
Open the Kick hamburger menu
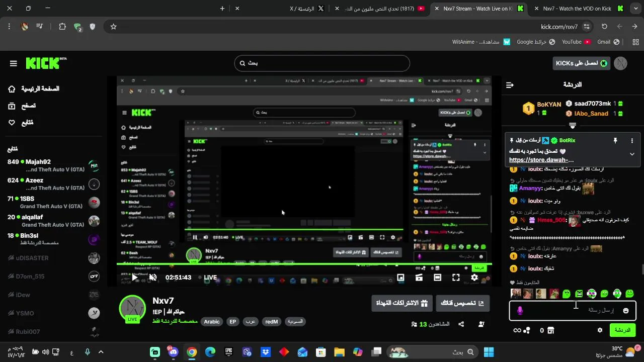(14, 63)
